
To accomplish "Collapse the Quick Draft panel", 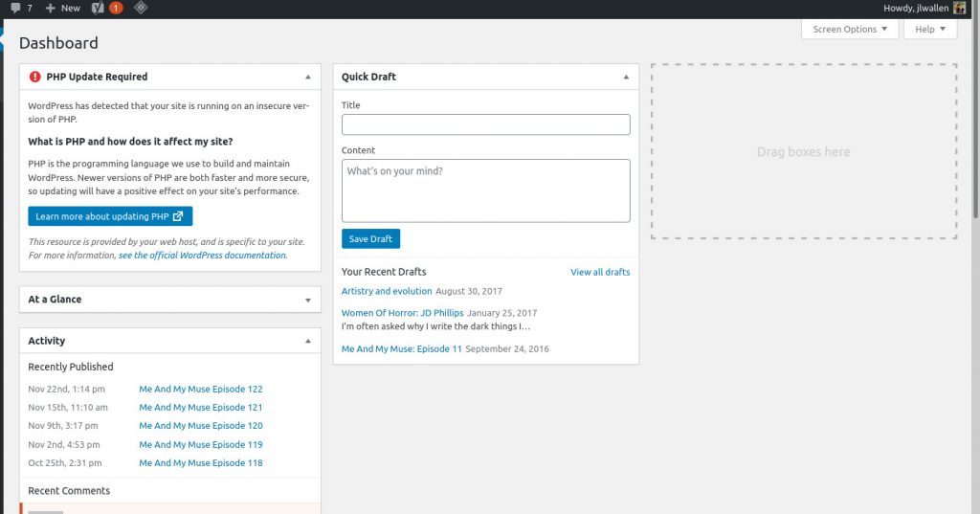I will point(626,77).
